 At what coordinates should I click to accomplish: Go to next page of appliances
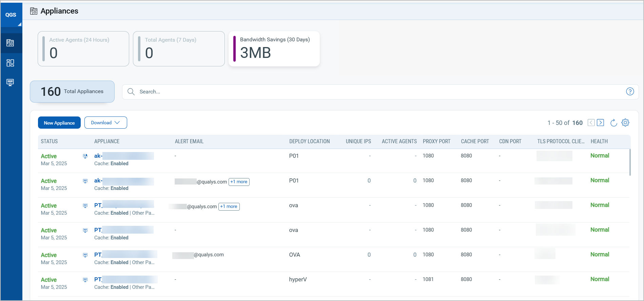pos(601,123)
